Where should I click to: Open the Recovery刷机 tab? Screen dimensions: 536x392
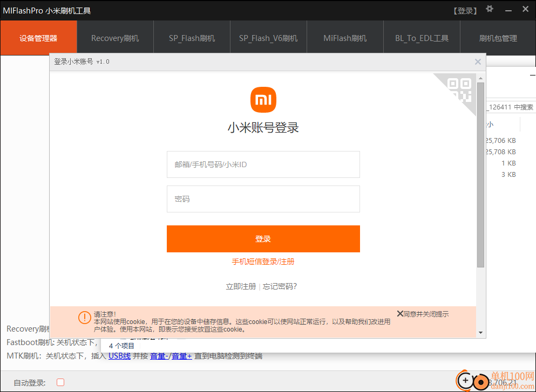pos(115,38)
